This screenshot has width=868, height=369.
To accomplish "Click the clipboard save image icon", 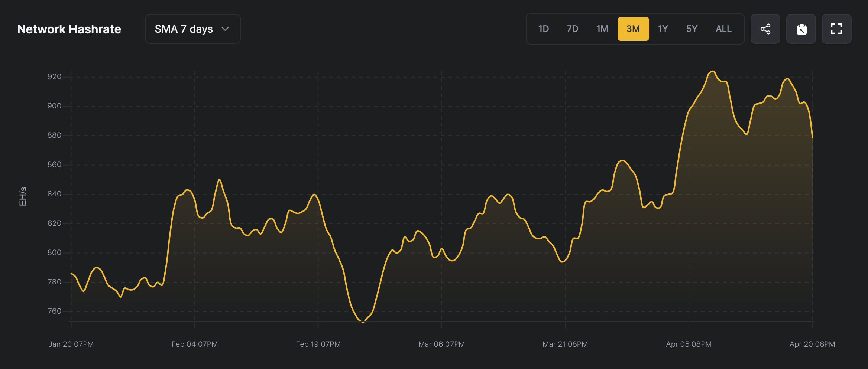I will 801,29.
